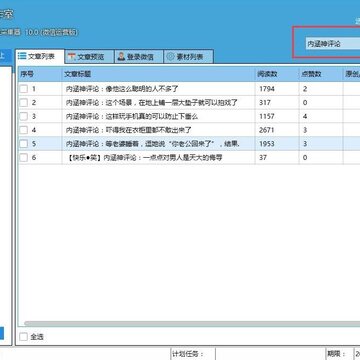Click the like count 4 in row 3
Image resolution: width=360 pixels, height=360 pixels.
[x=305, y=116]
